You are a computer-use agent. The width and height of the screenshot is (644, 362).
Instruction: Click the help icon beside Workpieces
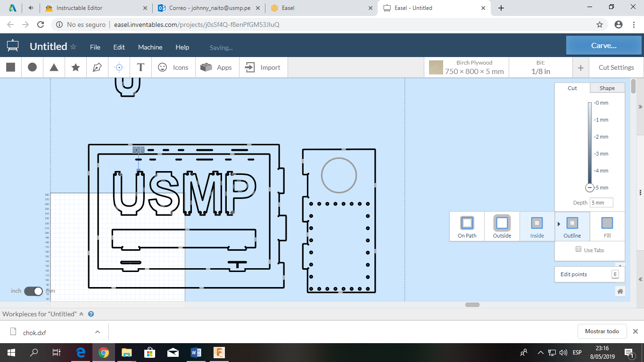(x=91, y=314)
